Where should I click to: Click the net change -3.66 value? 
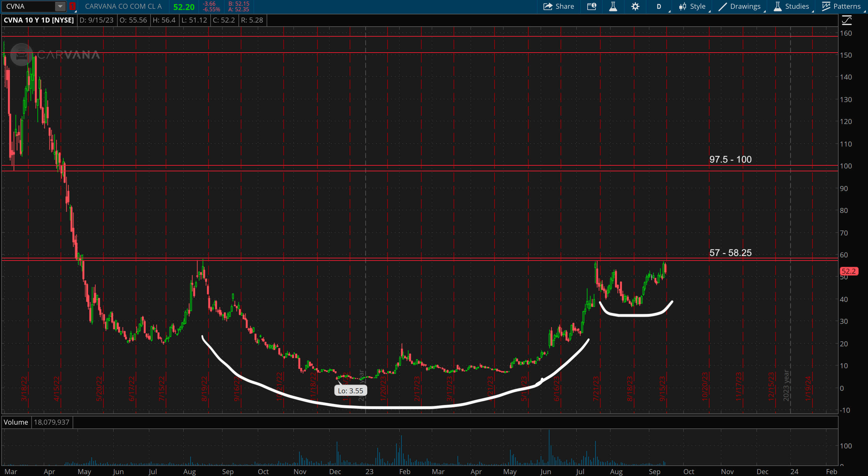click(210, 4)
